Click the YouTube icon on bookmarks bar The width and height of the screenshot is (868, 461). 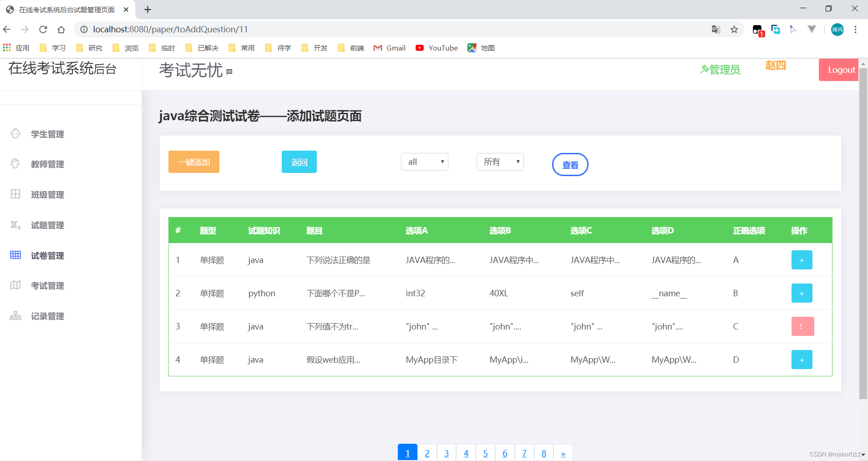420,48
